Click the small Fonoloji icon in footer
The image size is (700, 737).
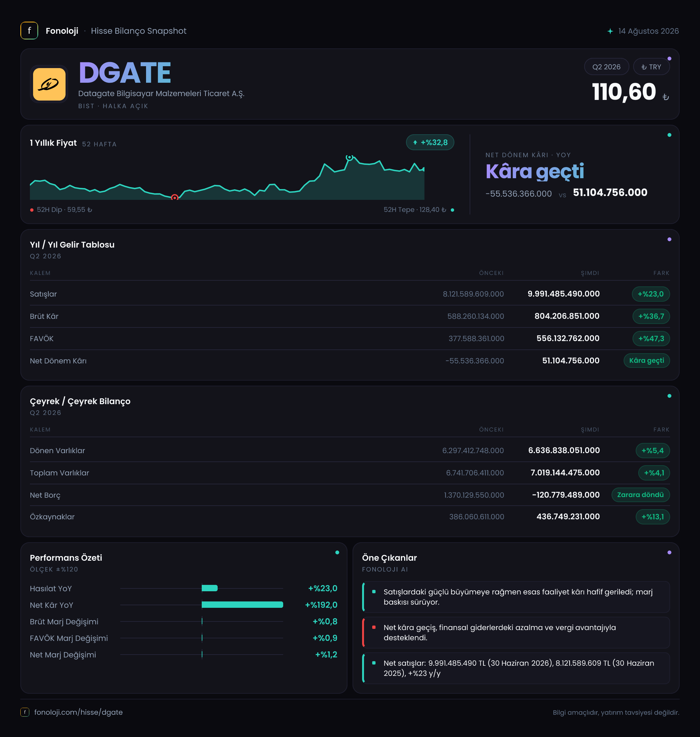click(x=25, y=712)
